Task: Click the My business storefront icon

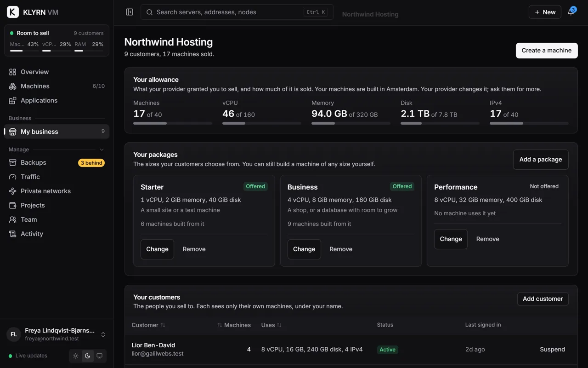Action: click(12, 132)
